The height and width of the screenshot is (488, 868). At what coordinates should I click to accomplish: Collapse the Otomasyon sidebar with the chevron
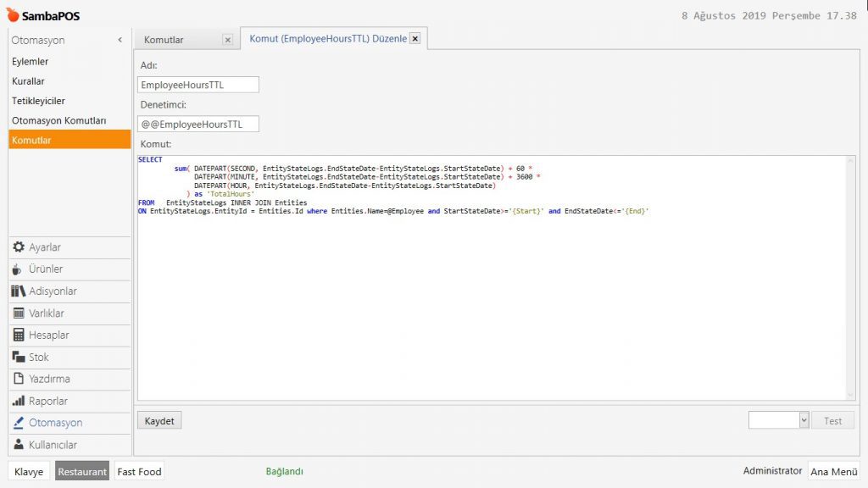click(120, 40)
